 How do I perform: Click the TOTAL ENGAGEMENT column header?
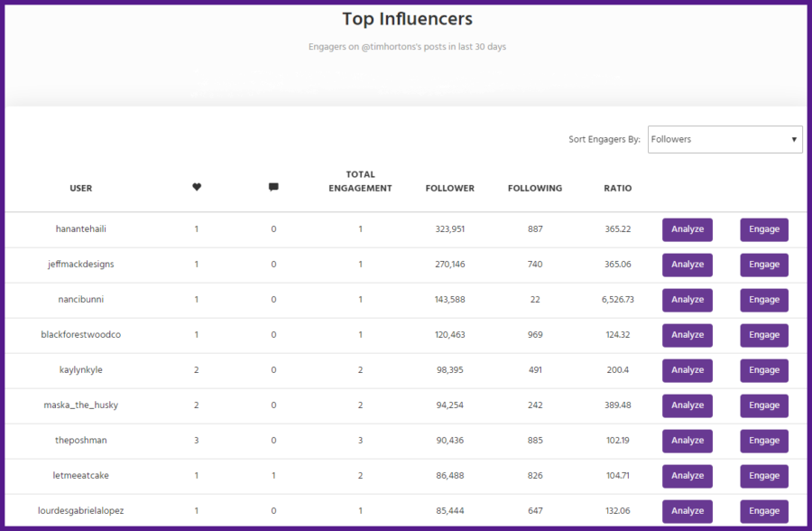pyautogui.click(x=361, y=181)
